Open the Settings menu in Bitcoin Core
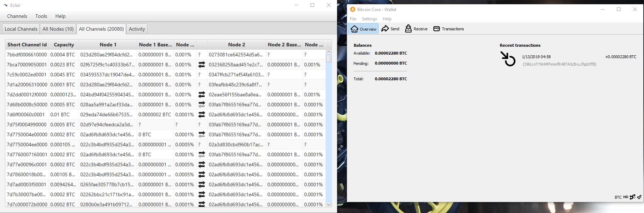 369,19
